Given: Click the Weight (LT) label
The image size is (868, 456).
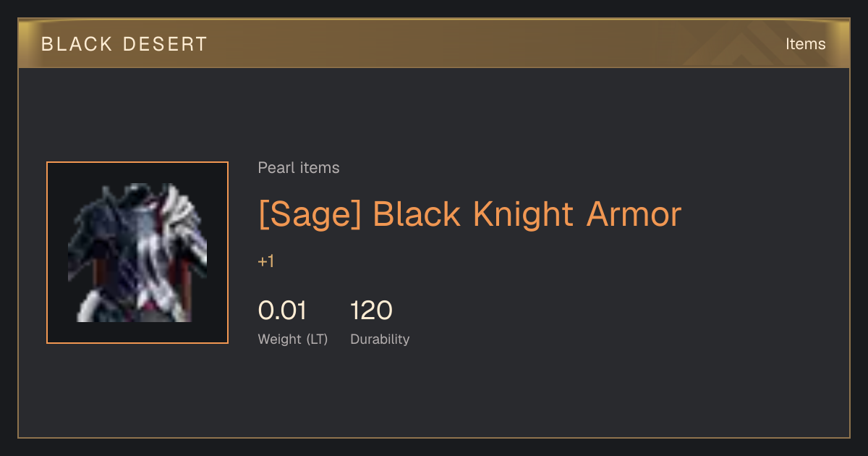Looking at the screenshot, I should [293, 339].
